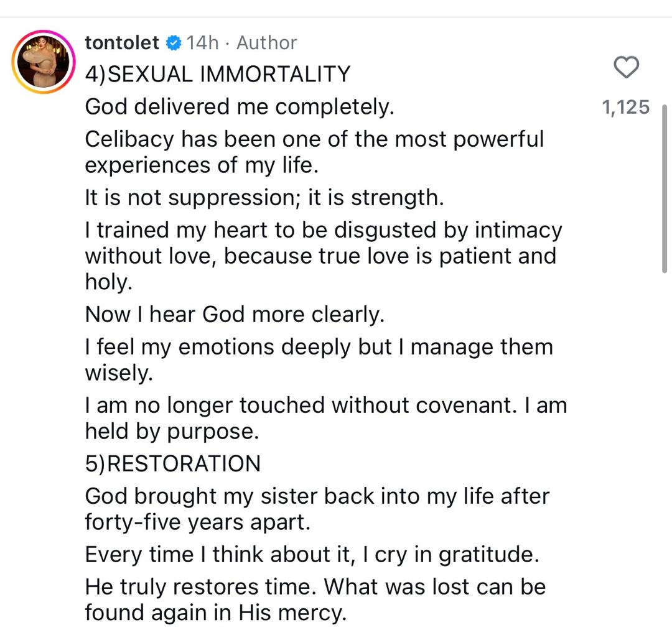View the 1,125 likes count
This screenshot has width=672, height=630.
(625, 108)
